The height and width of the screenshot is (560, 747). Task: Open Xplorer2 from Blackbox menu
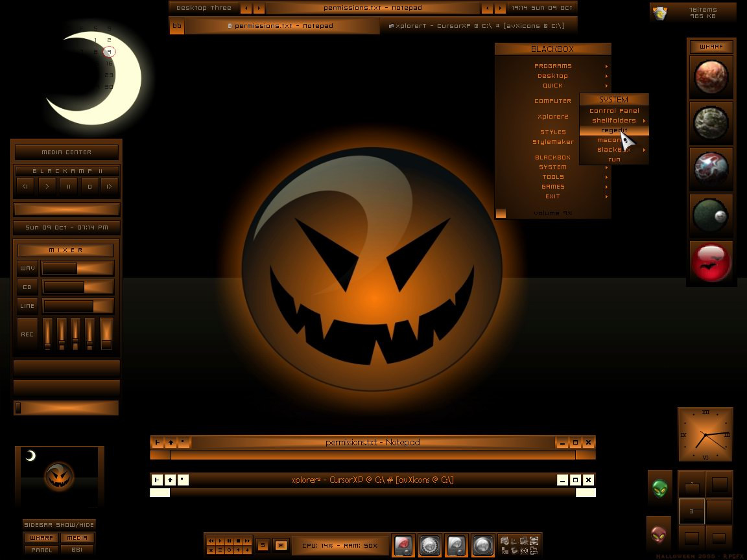pyautogui.click(x=552, y=117)
